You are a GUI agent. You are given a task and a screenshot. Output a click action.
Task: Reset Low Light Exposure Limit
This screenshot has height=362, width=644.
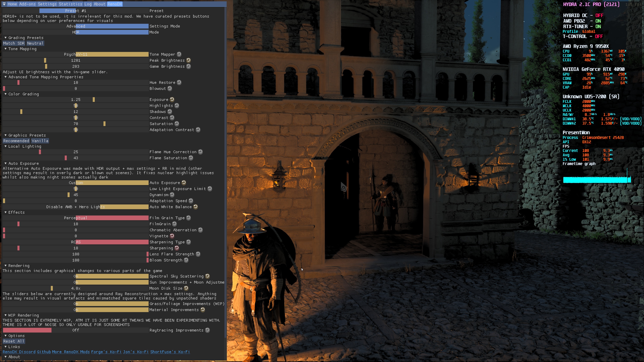(210, 189)
